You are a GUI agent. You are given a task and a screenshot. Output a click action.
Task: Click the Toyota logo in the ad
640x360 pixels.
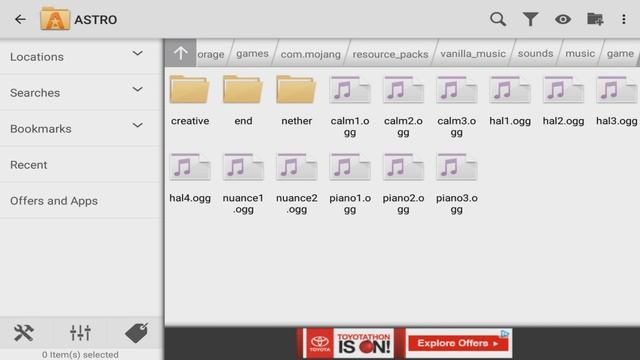click(320, 343)
